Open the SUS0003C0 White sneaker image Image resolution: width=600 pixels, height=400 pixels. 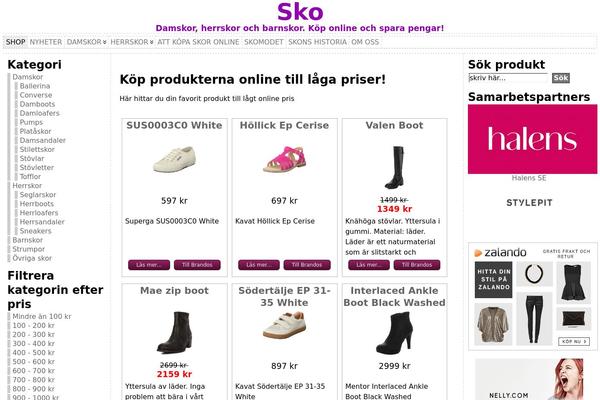click(x=174, y=159)
